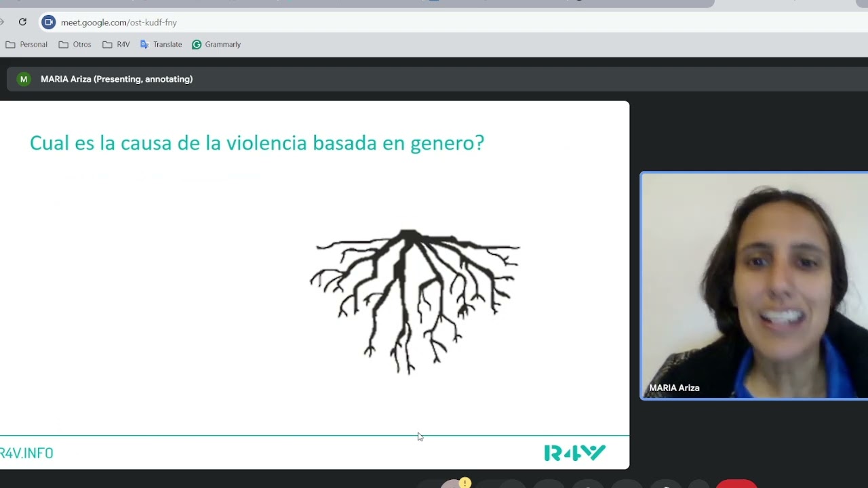Viewport: 868px width, 488px height.
Task: Click the slide title about violencia basada en genero
Action: point(257,143)
